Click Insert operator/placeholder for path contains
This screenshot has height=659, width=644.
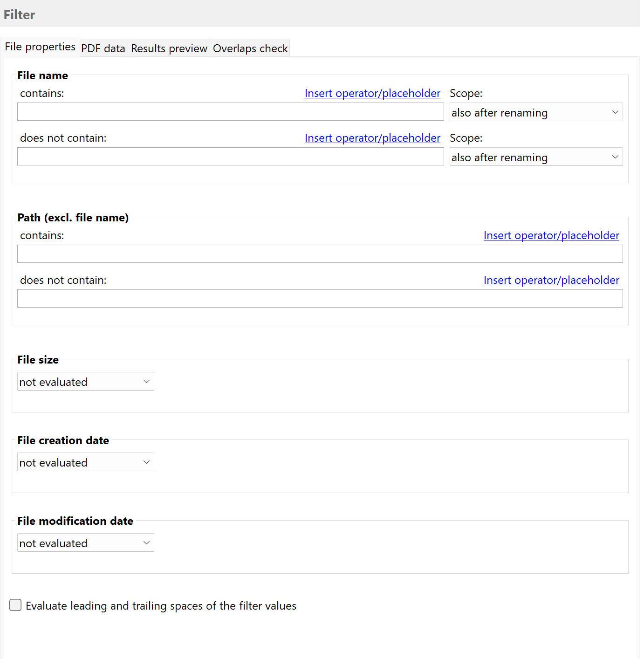[551, 235]
